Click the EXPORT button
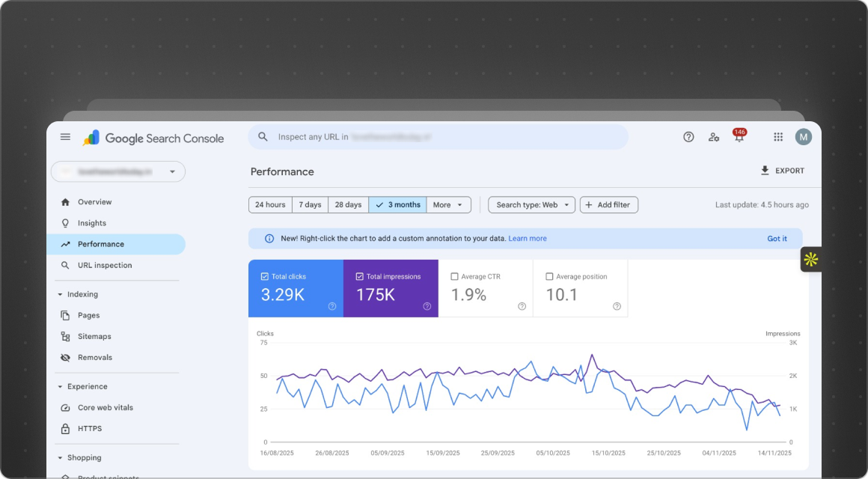Viewport: 868px width, 479px height. pyautogui.click(x=782, y=171)
